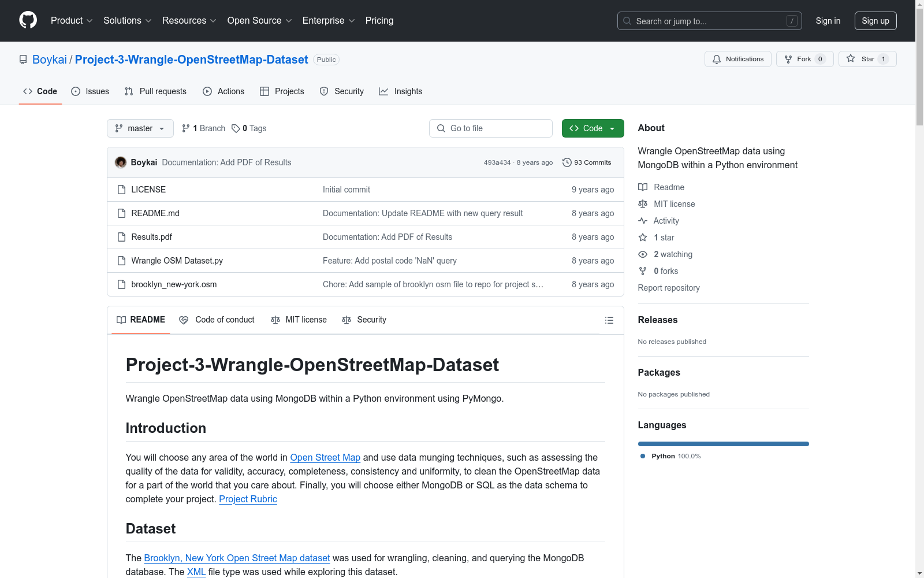Open the Boykai owner link
924x578 pixels.
(50, 60)
